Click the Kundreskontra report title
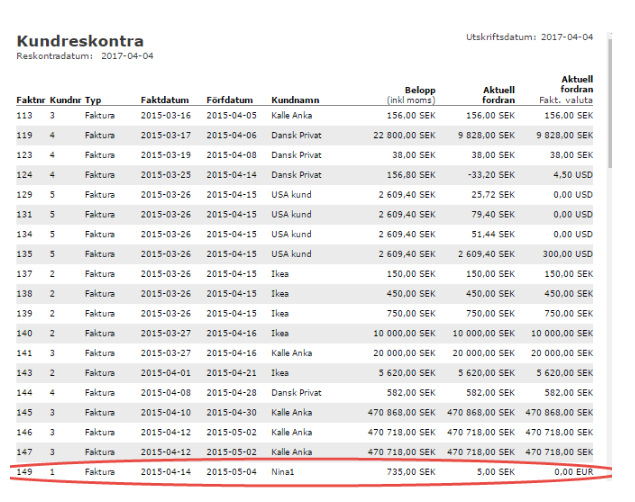This screenshot has width=635, height=502. point(80,42)
